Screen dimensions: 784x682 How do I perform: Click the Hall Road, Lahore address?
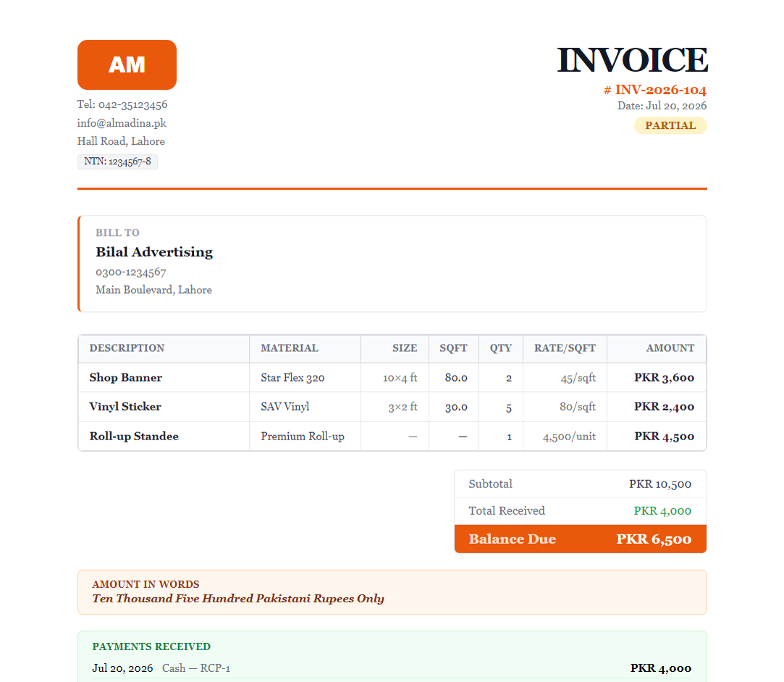(x=121, y=141)
